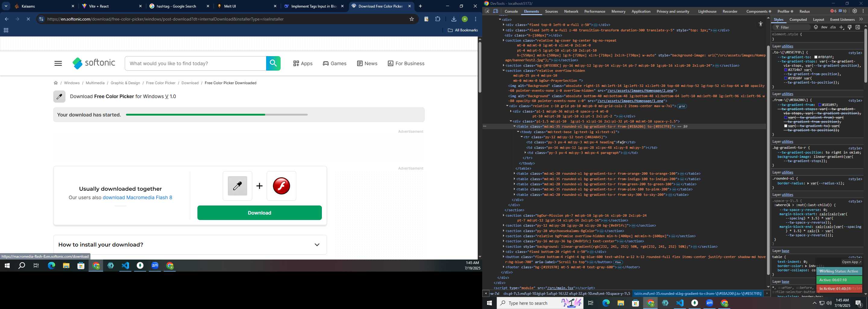Viewport: 868px width, 309px height.
Task: Click the Chrome back arrow button
Action: coord(6,19)
